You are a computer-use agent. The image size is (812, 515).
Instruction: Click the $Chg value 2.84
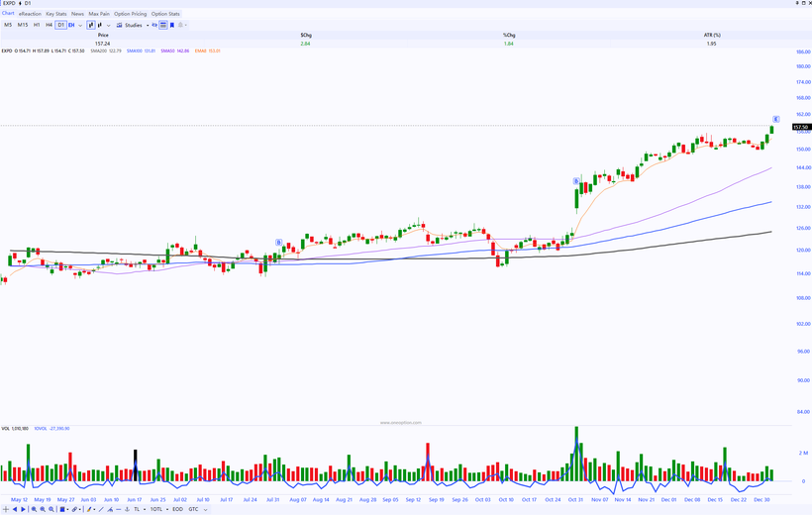pos(306,44)
